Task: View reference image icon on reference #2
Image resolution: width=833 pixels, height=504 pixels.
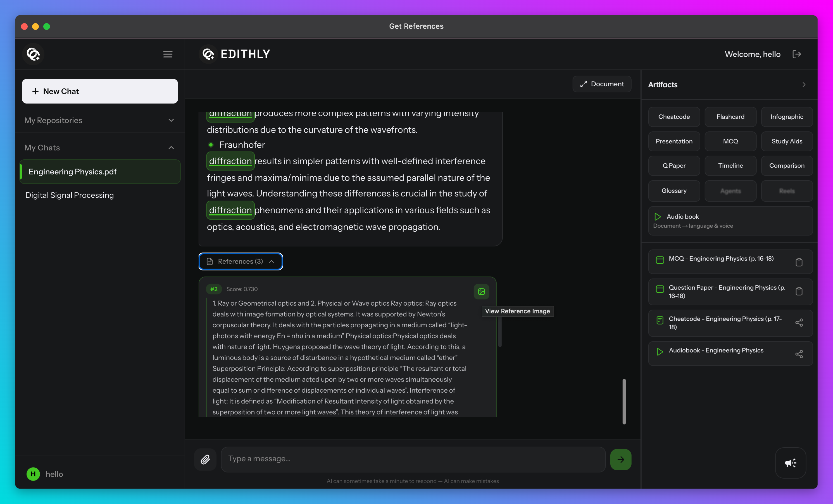Action: (x=481, y=292)
